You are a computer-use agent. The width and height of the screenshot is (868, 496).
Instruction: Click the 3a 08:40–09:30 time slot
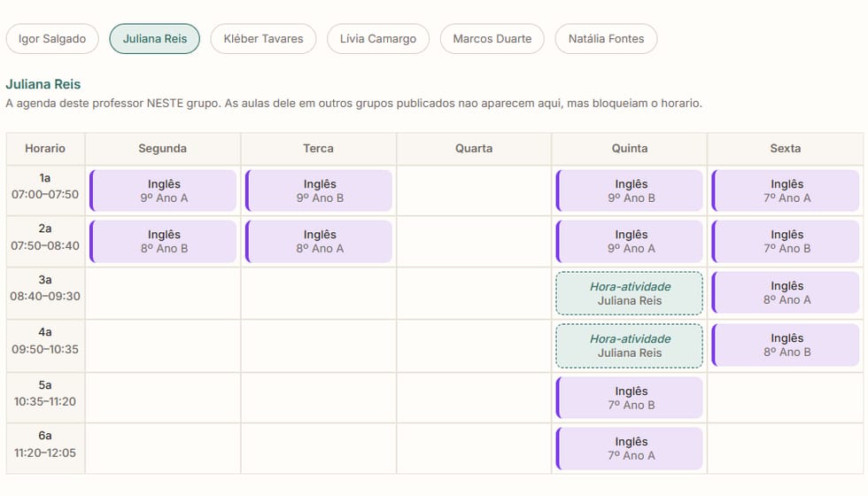tap(45, 293)
